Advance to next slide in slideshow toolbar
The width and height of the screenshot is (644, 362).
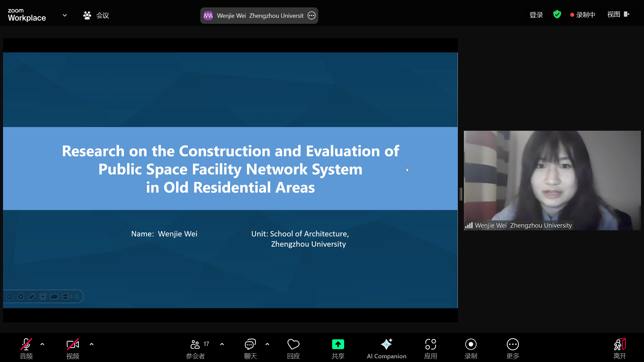coord(20,297)
